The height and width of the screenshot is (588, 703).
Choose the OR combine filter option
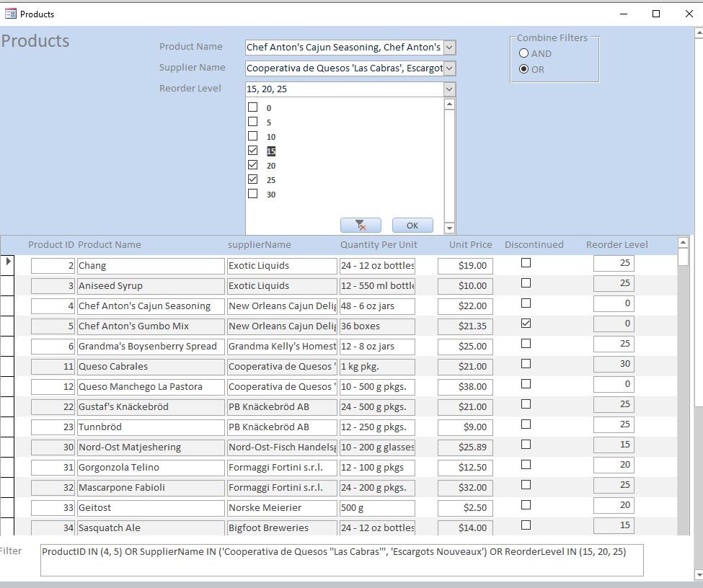coord(524,69)
